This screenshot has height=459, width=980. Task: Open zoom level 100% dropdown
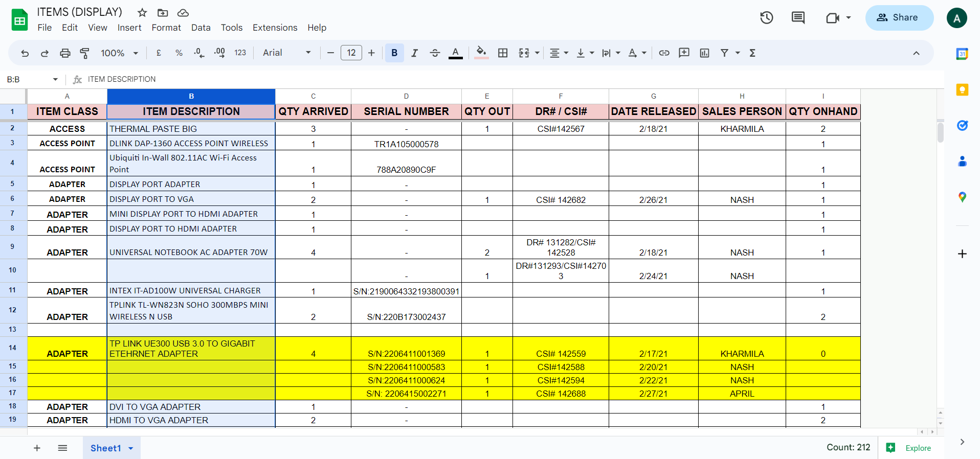pyautogui.click(x=120, y=53)
